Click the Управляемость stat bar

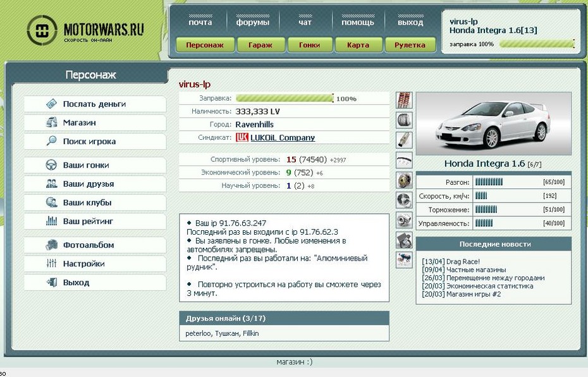click(484, 223)
